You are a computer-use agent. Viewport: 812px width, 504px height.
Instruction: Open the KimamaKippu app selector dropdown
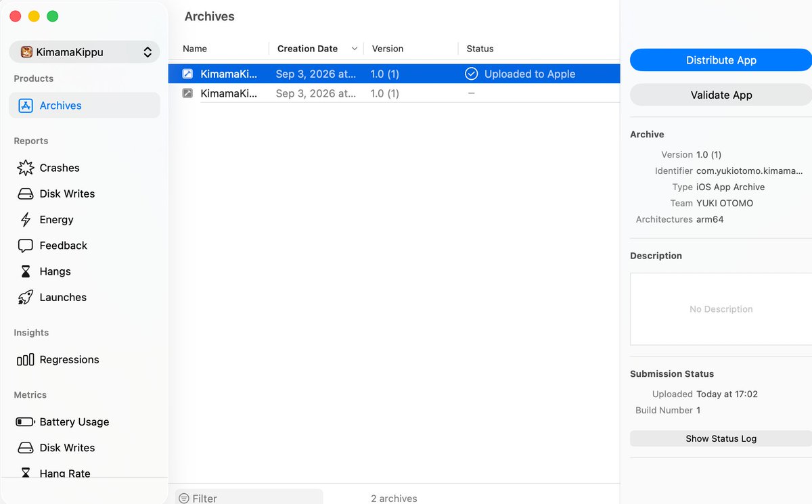point(85,52)
